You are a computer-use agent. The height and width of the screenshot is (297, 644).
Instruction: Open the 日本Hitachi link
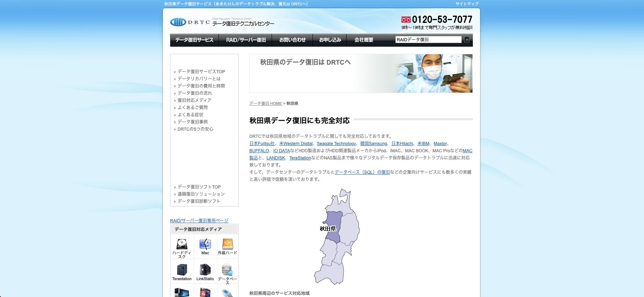(x=402, y=143)
